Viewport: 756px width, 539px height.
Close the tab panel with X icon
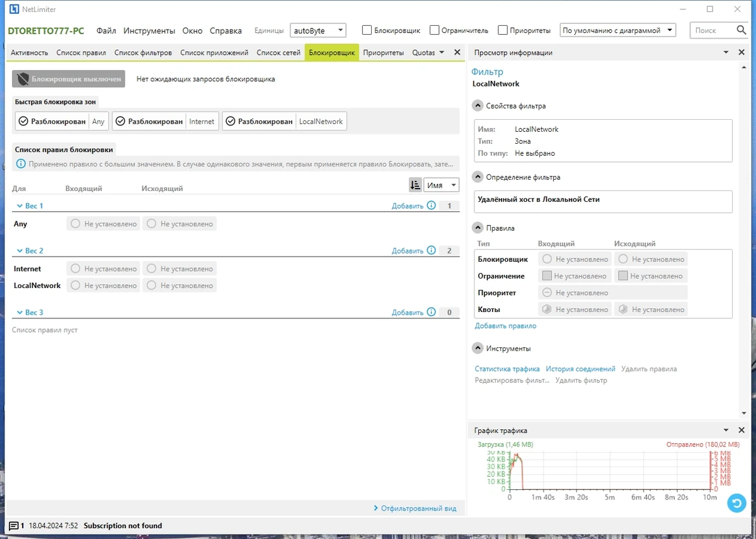[x=457, y=52]
